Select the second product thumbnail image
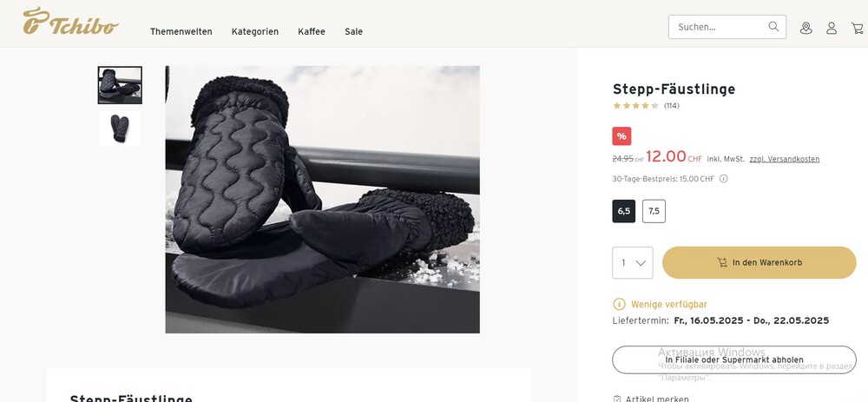868x402 pixels. coord(120,129)
